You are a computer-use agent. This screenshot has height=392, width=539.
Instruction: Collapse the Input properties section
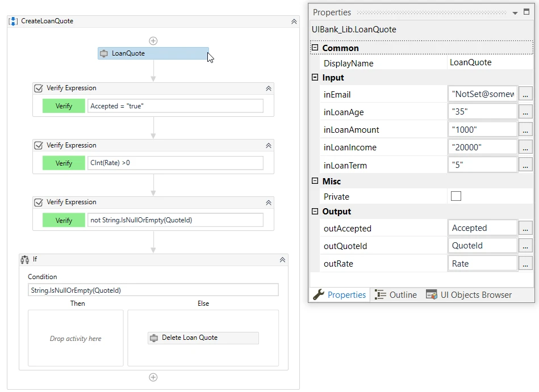(x=315, y=77)
